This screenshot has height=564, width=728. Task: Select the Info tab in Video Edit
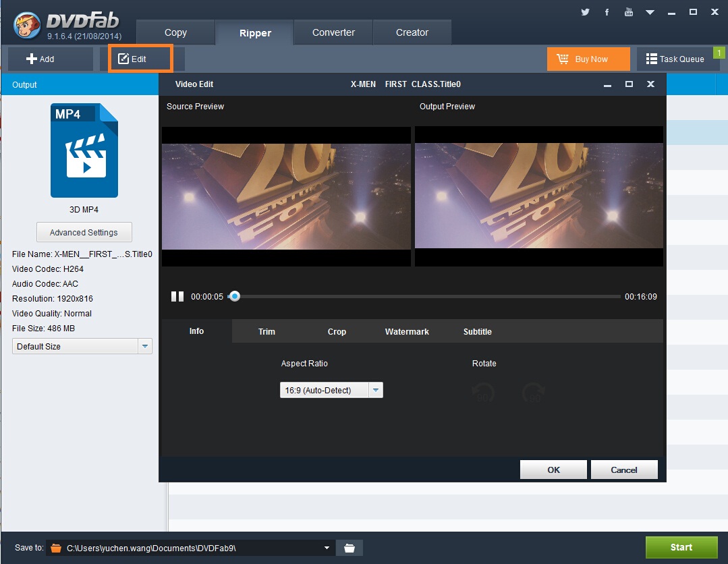pos(196,331)
